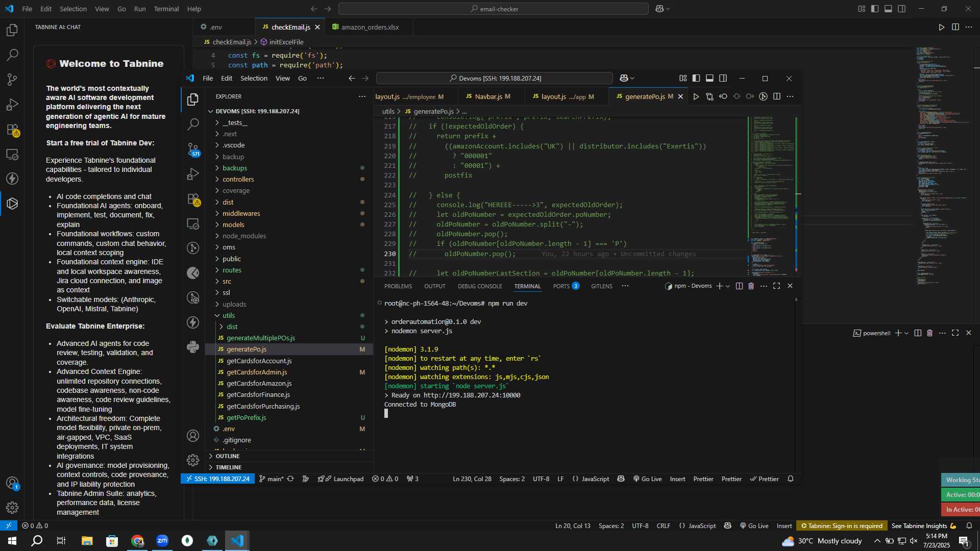Open notifications bell in Devoms status bar
Screen dimensions: 980x551
(x=791, y=479)
